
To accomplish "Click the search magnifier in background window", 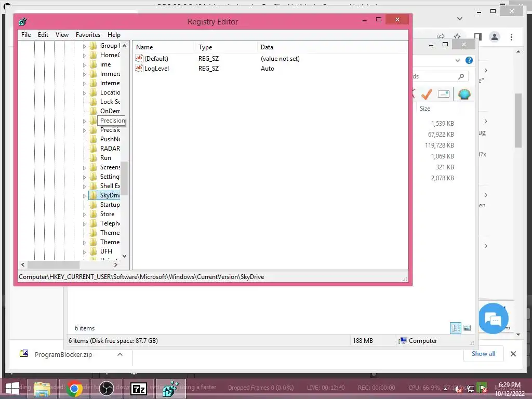I will coord(461,76).
